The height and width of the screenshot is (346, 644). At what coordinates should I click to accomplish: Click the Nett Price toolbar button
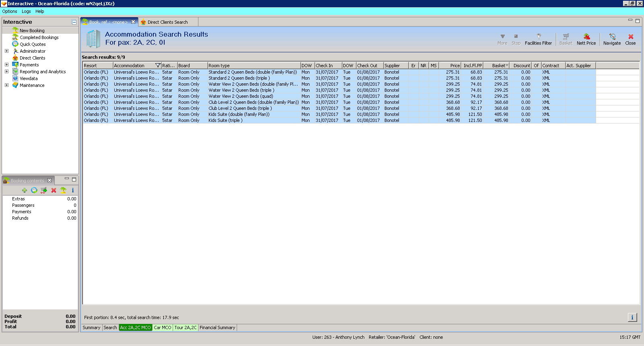tap(586, 39)
